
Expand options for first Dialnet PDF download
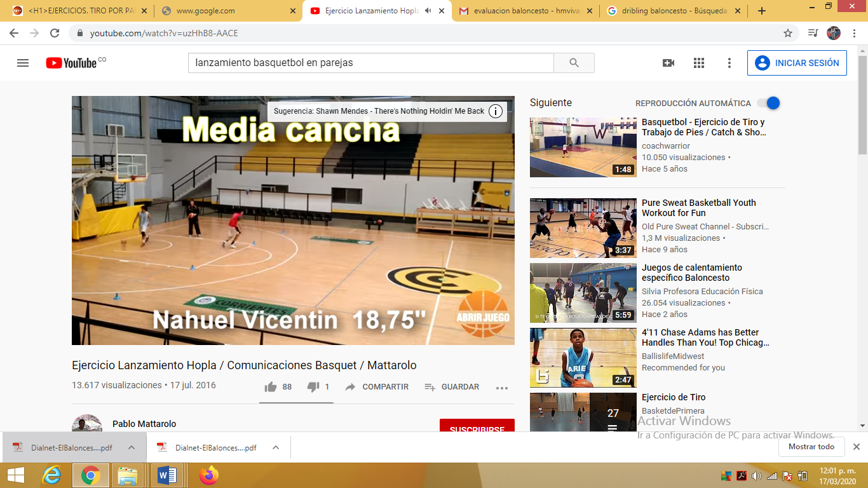(x=132, y=447)
